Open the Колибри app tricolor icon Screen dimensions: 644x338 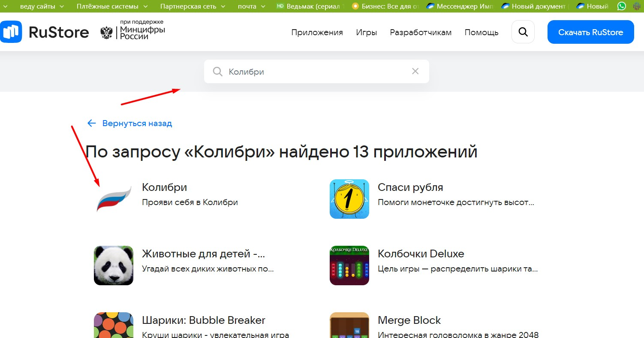pos(114,199)
